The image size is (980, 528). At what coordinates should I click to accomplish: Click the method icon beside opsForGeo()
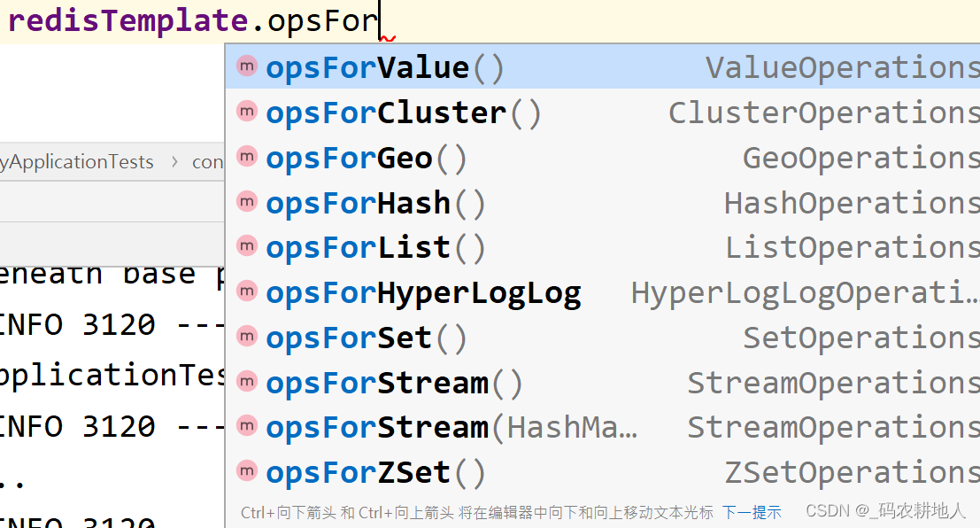246,157
